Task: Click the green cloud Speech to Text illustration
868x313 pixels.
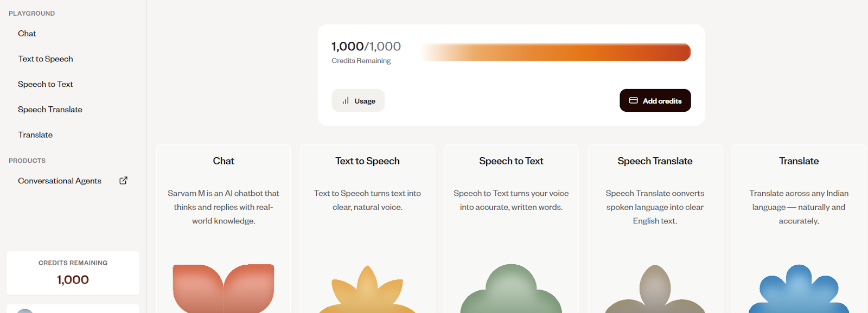Action: coord(511,289)
